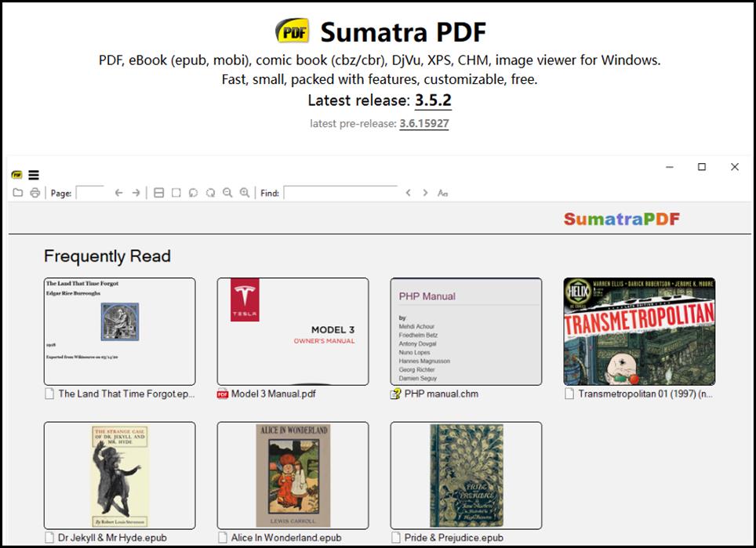
Task: Click 'Model 3 Manual.pdf' file name
Action: [274, 394]
